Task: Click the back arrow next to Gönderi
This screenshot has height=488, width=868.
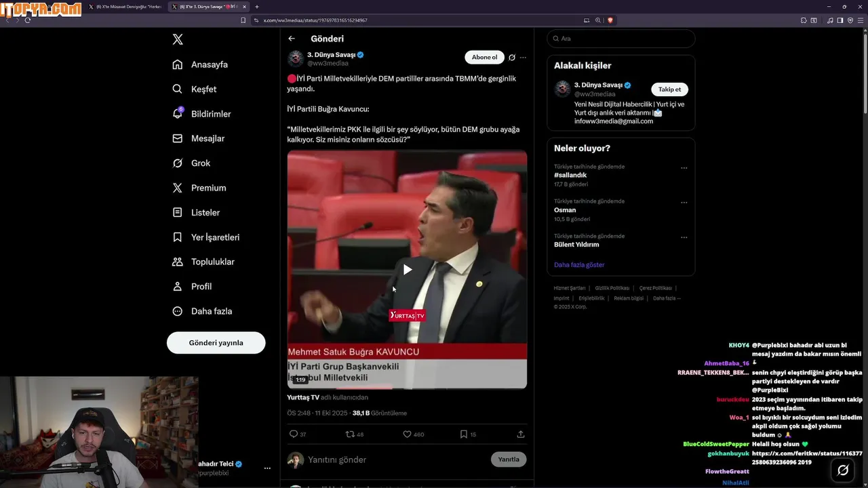Action: click(292, 39)
